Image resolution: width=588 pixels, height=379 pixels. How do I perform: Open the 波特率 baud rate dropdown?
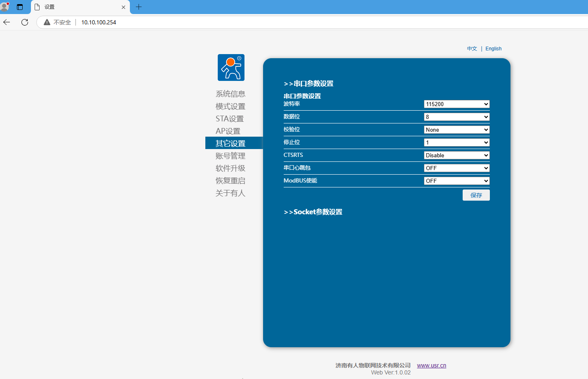click(456, 104)
